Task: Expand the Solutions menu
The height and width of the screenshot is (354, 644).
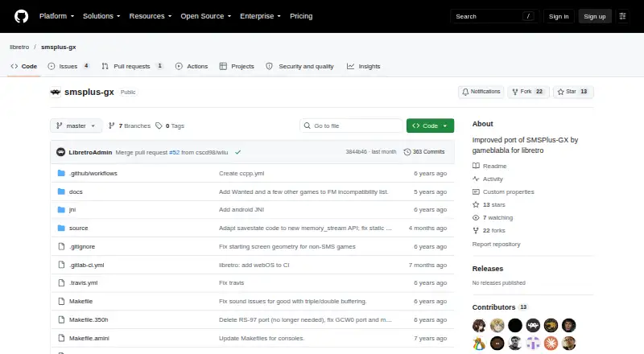Action: [x=101, y=16]
